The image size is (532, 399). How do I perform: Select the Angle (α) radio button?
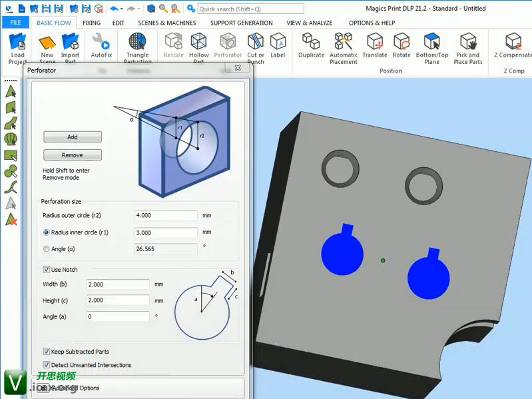47,249
